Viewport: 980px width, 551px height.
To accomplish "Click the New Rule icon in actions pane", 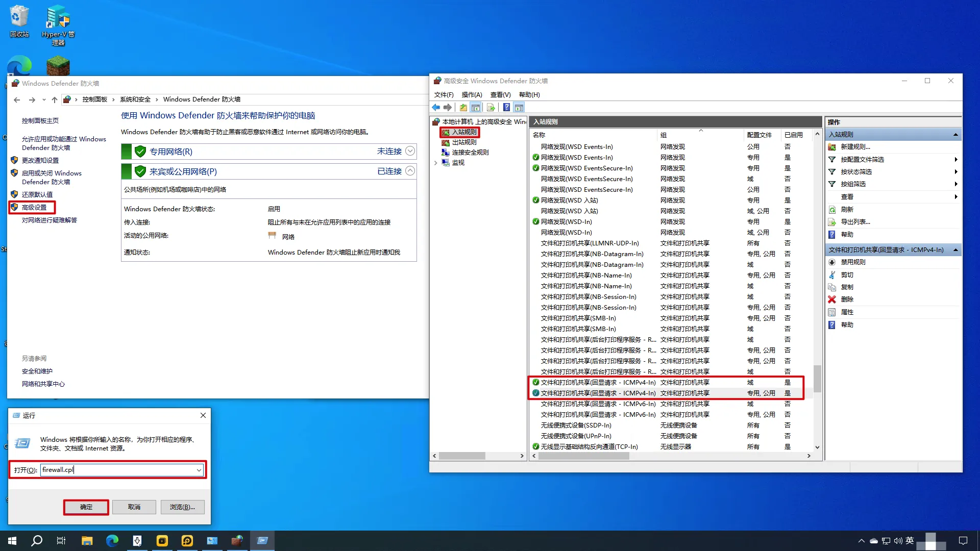I will [832, 147].
